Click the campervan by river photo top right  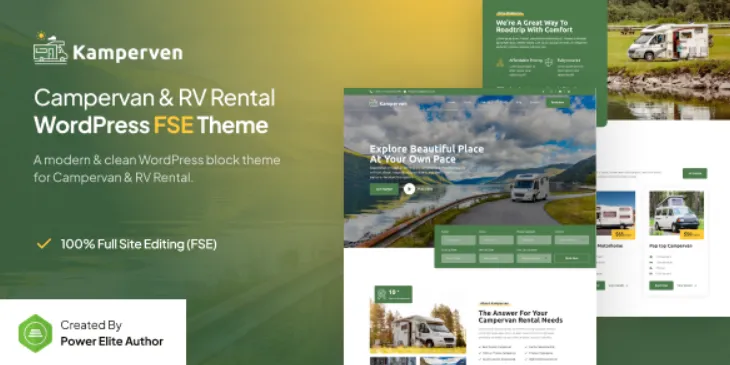(669, 60)
